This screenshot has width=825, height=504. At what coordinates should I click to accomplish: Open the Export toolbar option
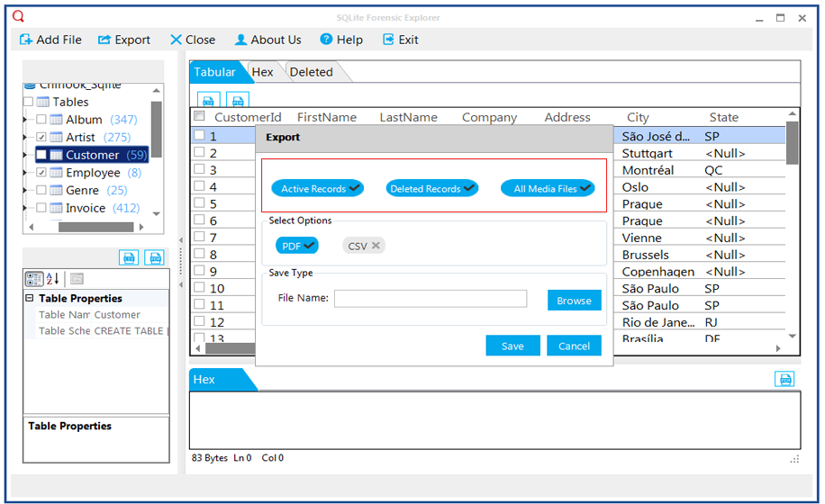coord(124,40)
